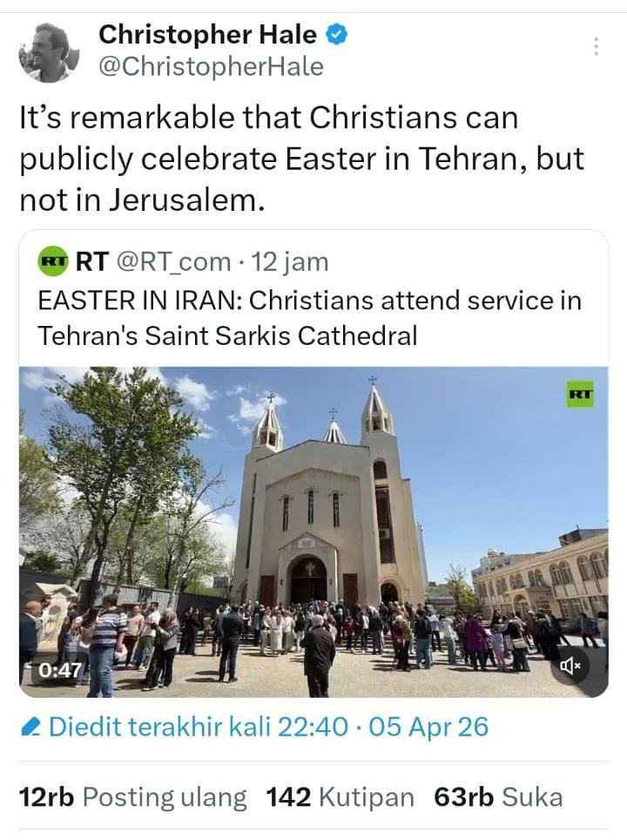Unmute the video with the speaker icon

570,667
